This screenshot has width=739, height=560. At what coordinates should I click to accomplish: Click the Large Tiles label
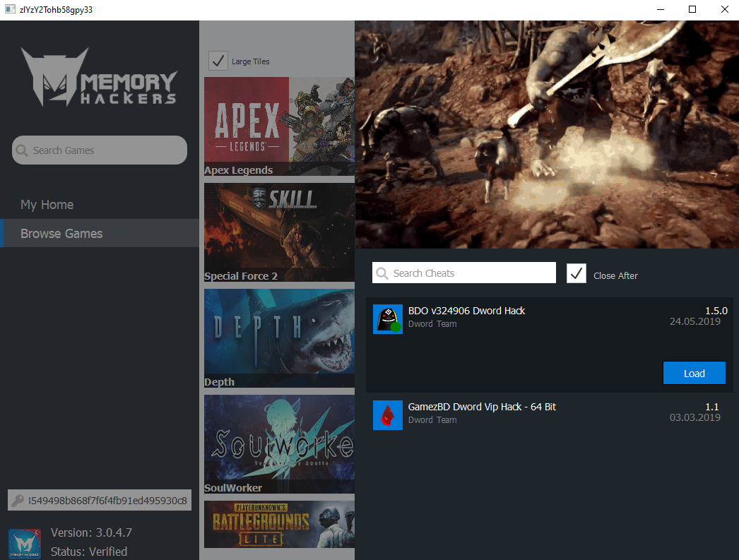[x=250, y=61]
